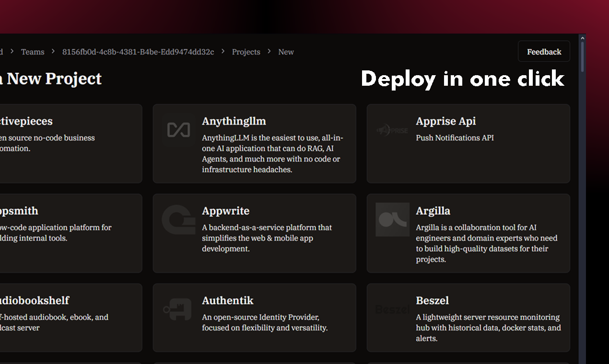
Task: Pick the Appwrite template title
Action: [226, 211]
